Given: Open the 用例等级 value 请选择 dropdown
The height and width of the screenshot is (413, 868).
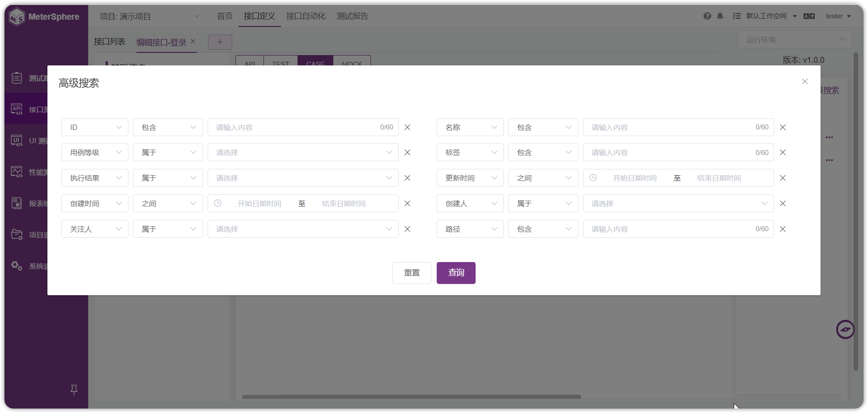Looking at the screenshot, I should (303, 152).
